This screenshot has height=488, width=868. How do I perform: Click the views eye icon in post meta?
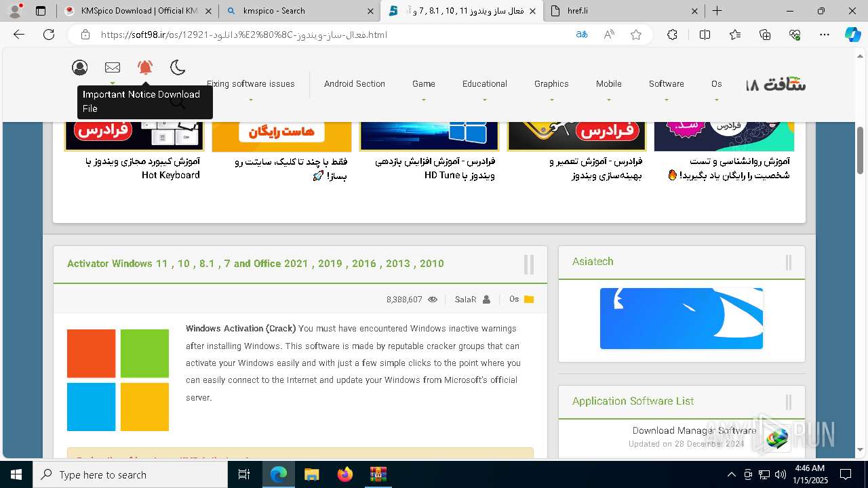[x=433, y=300]
